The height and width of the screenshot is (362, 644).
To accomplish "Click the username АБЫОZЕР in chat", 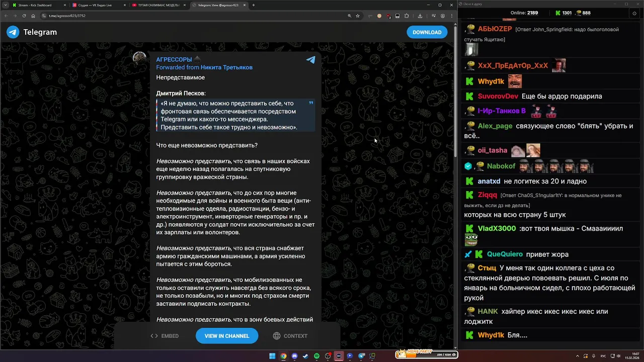I will click(495, 29).
